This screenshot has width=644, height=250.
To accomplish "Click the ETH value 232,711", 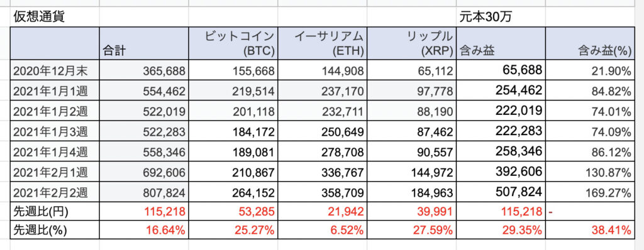I will pyautogui.click(x=322, y=111).
